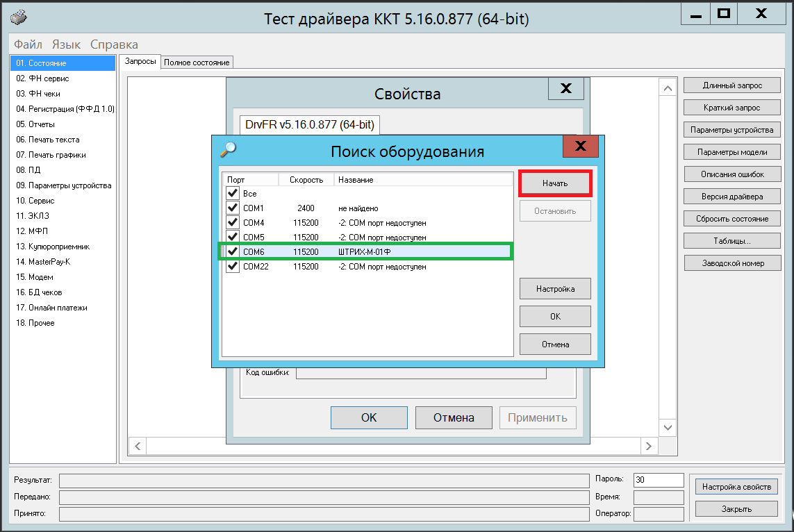Click the Начать button to start search
The height and width of the screenshot is (532, 794).
tap(555, 183)
